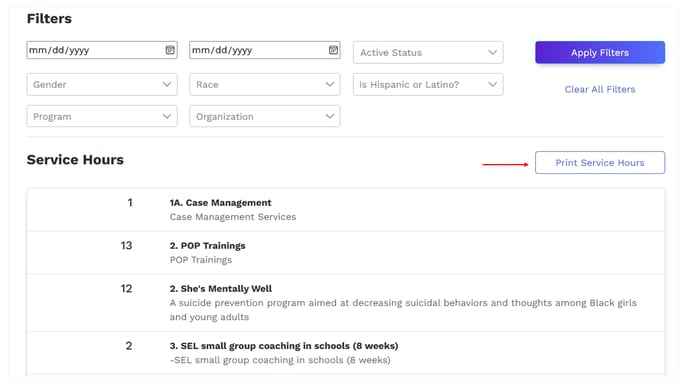Click the chevron arrow in Organization field
This screenshot has width=688, height=385.
click(x=330, y=116)
